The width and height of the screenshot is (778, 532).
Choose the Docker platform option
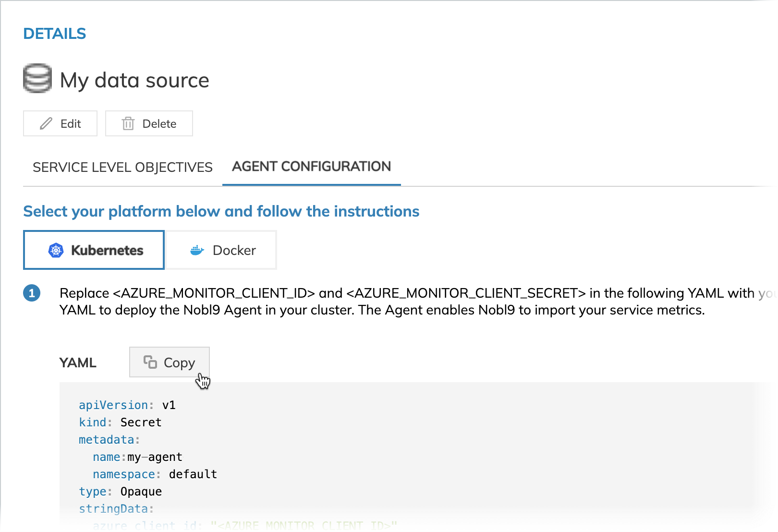click(x=221, y=250)
